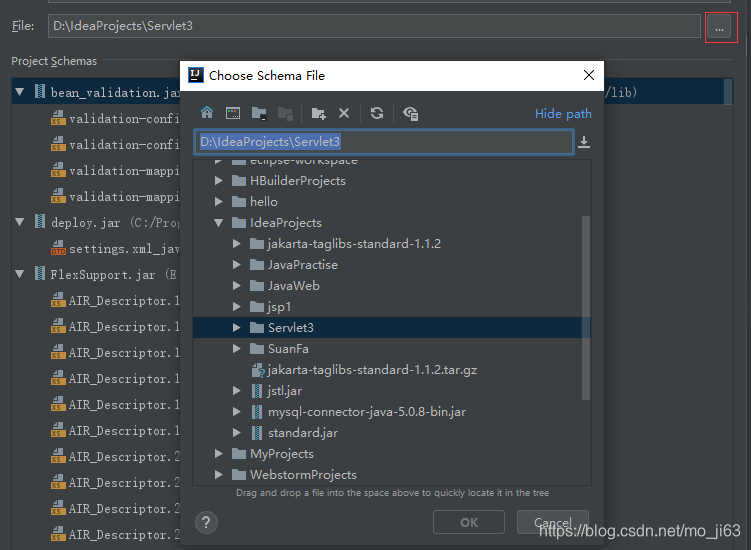
Task: Toggle Show Hidden Files and Directories icon
Action: coord(410,114)
